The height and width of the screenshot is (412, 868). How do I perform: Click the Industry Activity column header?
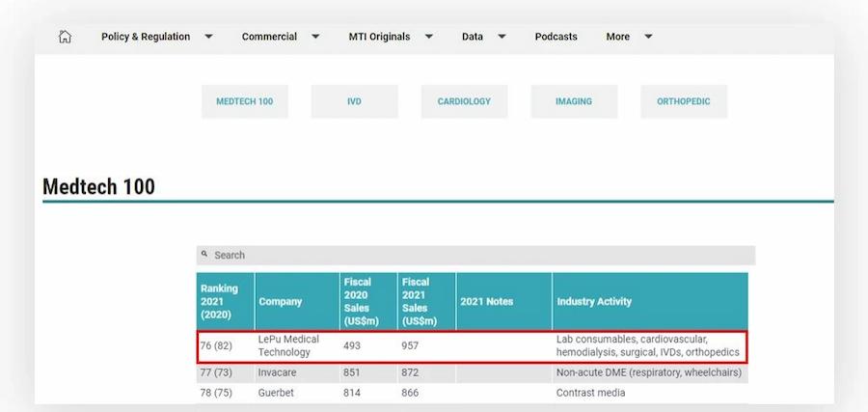[650, 301]
